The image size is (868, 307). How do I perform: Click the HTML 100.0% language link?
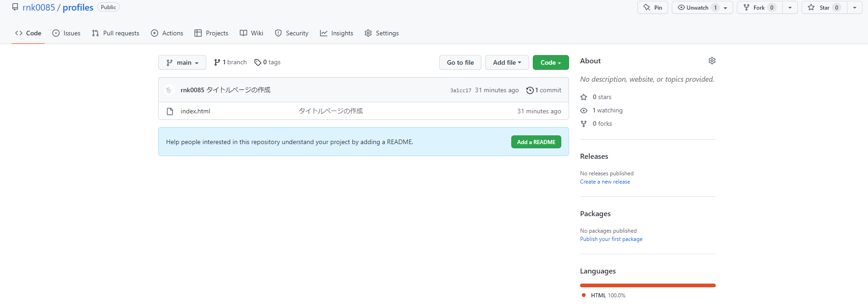click(x=603, y=295)
